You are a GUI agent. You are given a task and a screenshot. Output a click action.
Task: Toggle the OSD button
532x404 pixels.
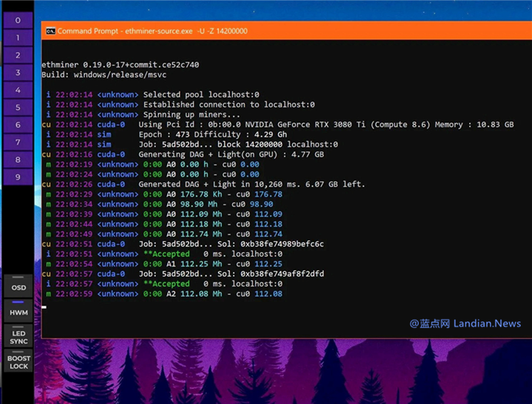click(x=19, y=286)
